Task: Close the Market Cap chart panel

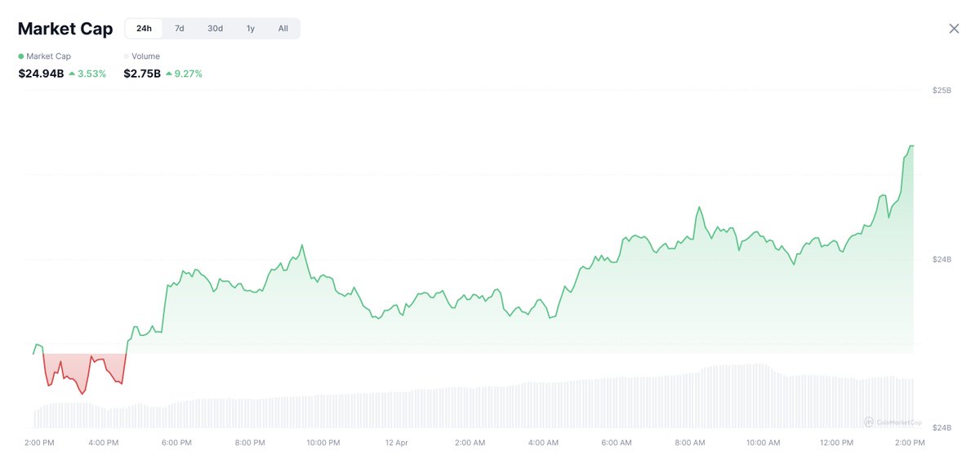Action: [x=954, y=29]
